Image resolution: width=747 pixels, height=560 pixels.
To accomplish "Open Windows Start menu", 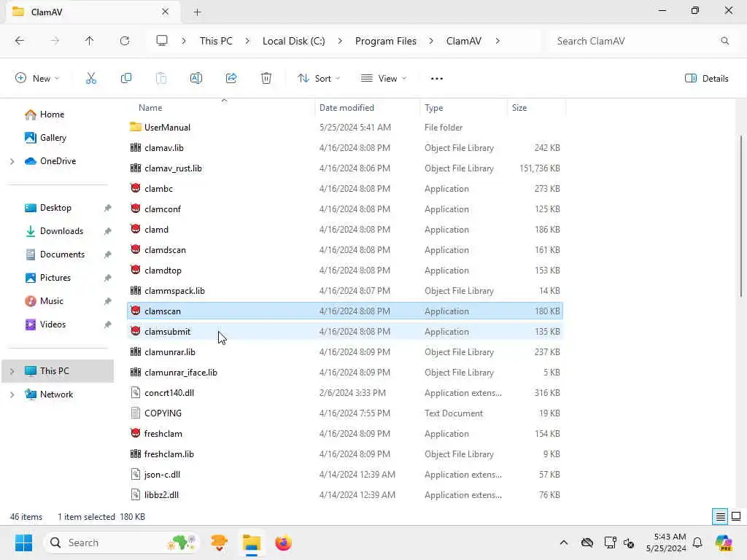I will click(x=23, y=542).
